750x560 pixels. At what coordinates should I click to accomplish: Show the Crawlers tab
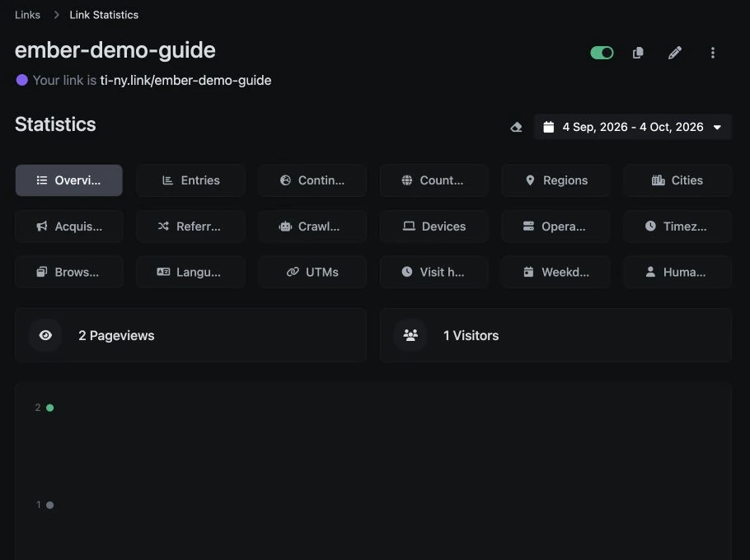click(312, 226)
